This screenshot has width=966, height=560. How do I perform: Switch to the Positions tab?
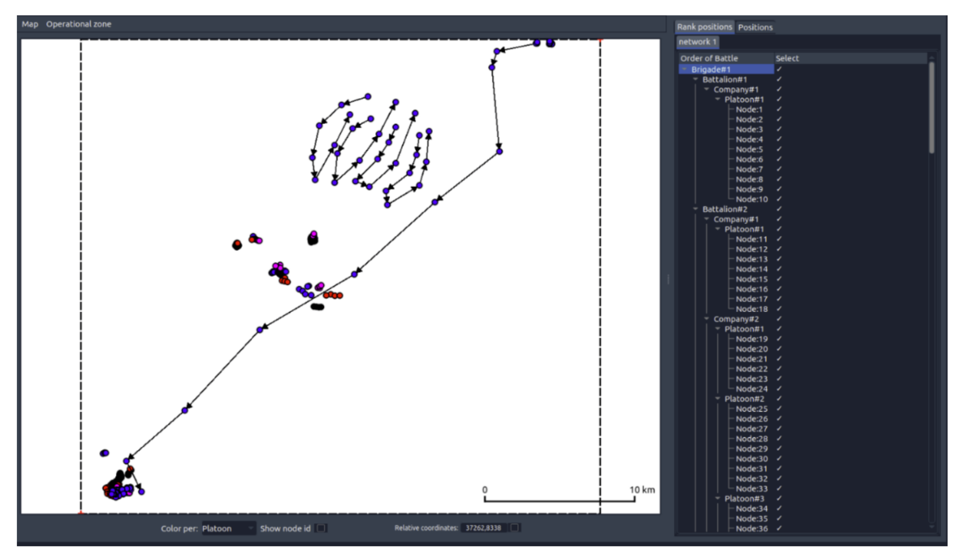(755, 27)
